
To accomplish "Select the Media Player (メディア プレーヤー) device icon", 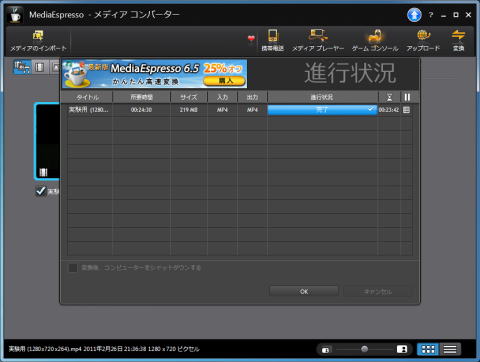I will point(318,41).
